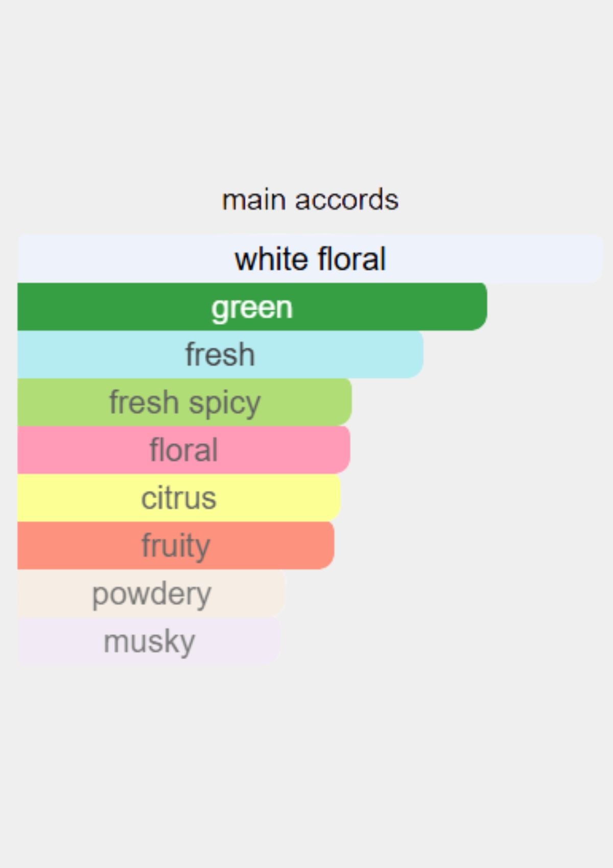Click the 'musky' text label
Viewport: 613px width, 868px height.
[149, 642]
